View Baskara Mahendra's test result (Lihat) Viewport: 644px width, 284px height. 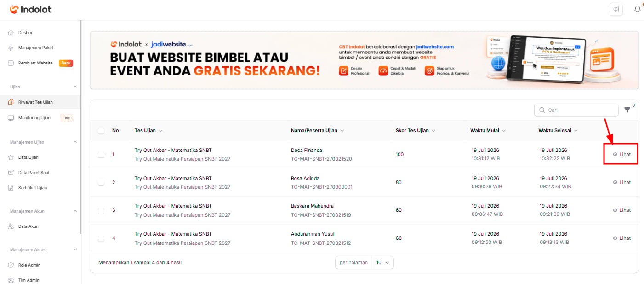pyautogui.click(x=621, y=210)
